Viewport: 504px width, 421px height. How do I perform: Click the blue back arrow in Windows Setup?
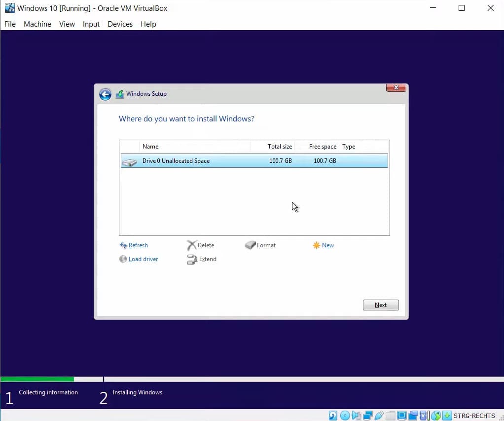105,94
